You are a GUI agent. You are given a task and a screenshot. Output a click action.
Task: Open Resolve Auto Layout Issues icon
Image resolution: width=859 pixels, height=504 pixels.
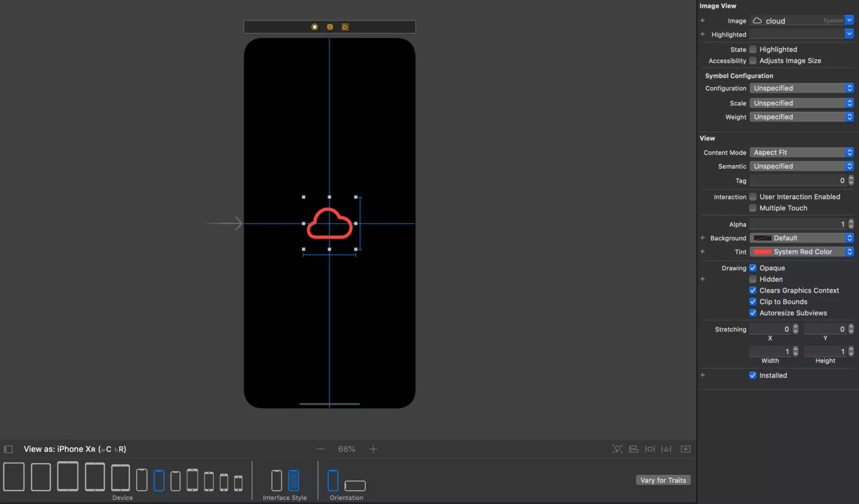pos(666,449)
